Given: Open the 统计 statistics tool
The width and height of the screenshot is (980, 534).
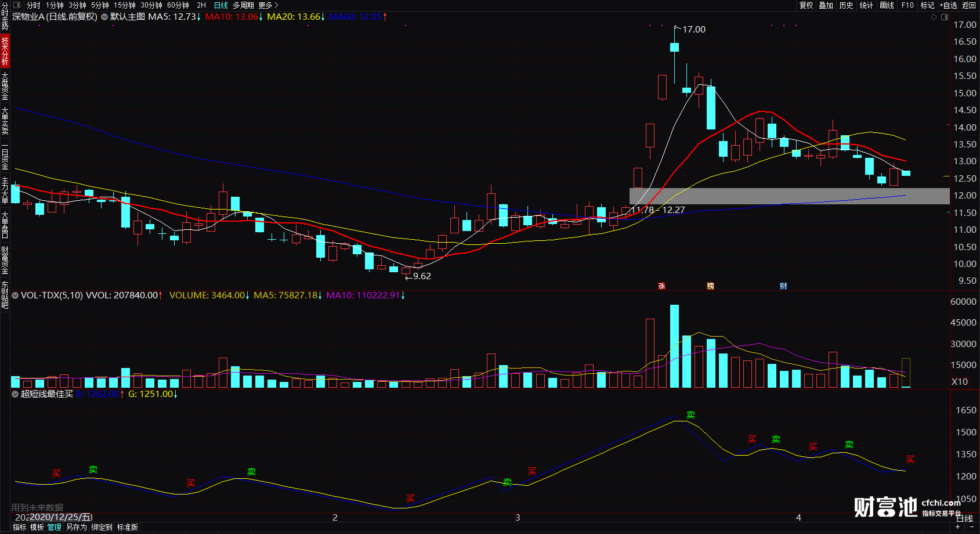Looking at the screenshot, I should click(x=867, y=5).
